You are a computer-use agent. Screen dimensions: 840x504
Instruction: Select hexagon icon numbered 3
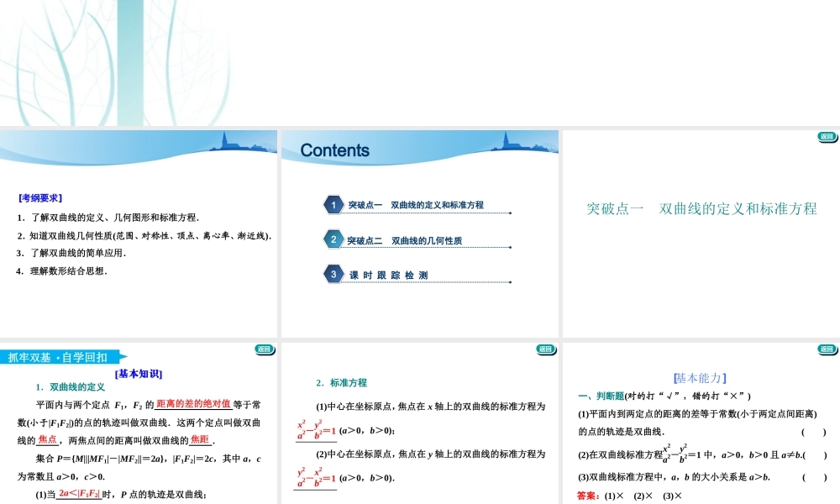(x=333, y=274)
